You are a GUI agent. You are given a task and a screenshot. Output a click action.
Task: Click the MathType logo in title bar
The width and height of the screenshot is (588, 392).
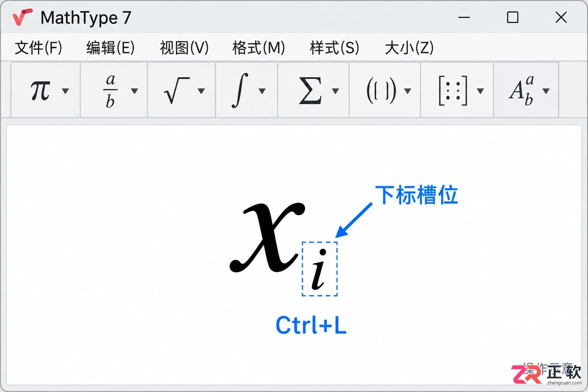coord(22,17)
